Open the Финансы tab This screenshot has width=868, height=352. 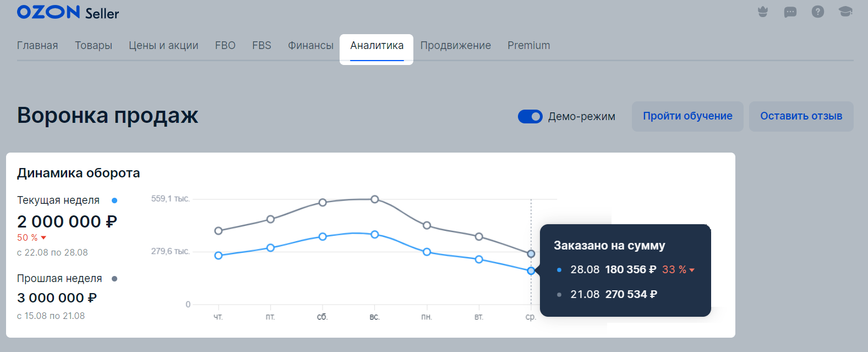click(x=310, y=46)
